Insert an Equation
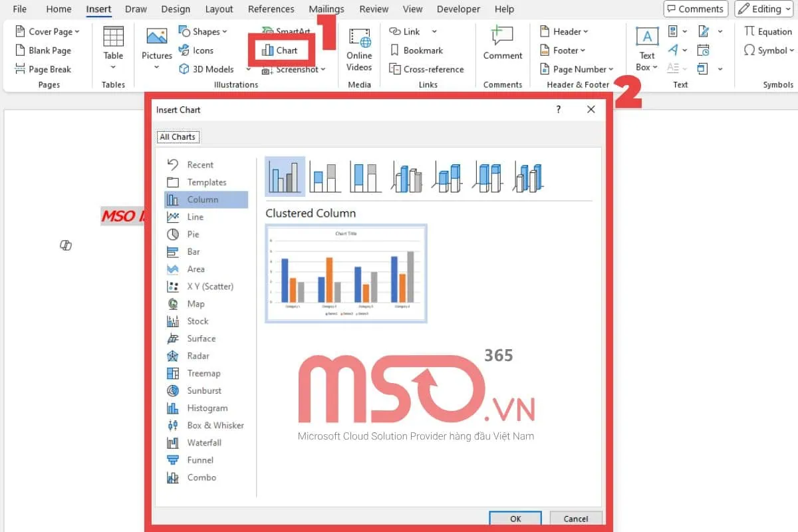 pyautogui.click(x=767, y=31)
